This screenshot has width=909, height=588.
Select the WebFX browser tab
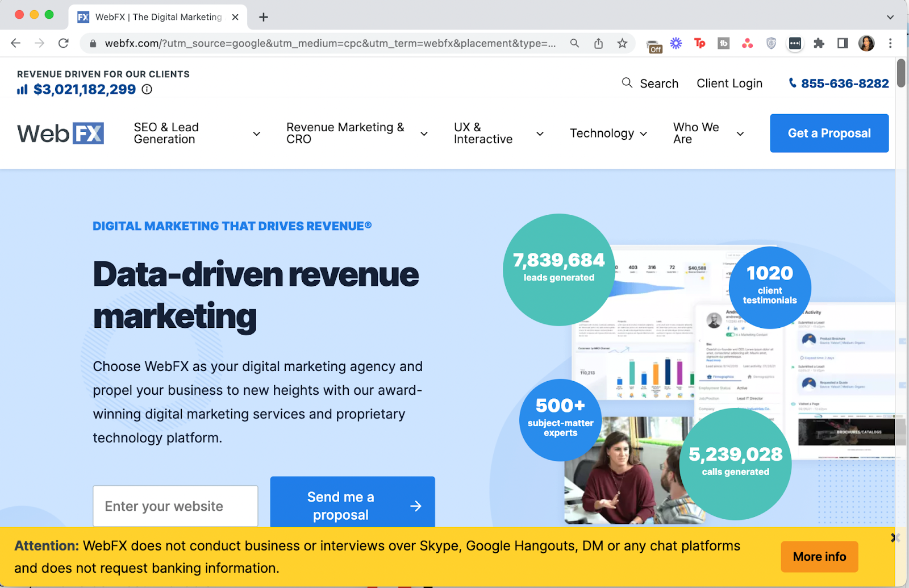point(159,17)
